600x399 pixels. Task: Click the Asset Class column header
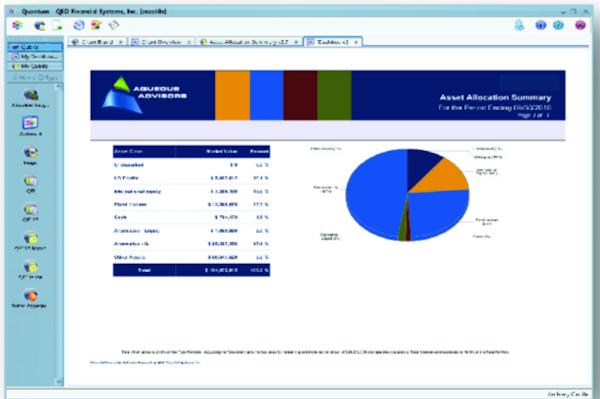[x=128, y=151]
